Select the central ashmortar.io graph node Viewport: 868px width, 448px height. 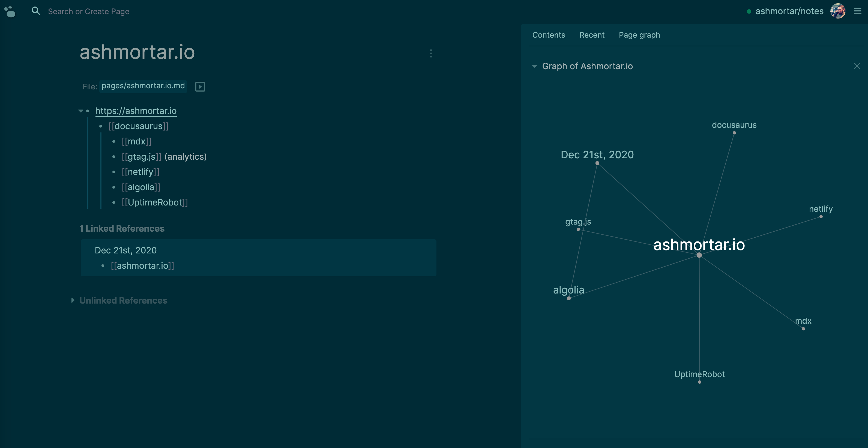coord(699,255)
